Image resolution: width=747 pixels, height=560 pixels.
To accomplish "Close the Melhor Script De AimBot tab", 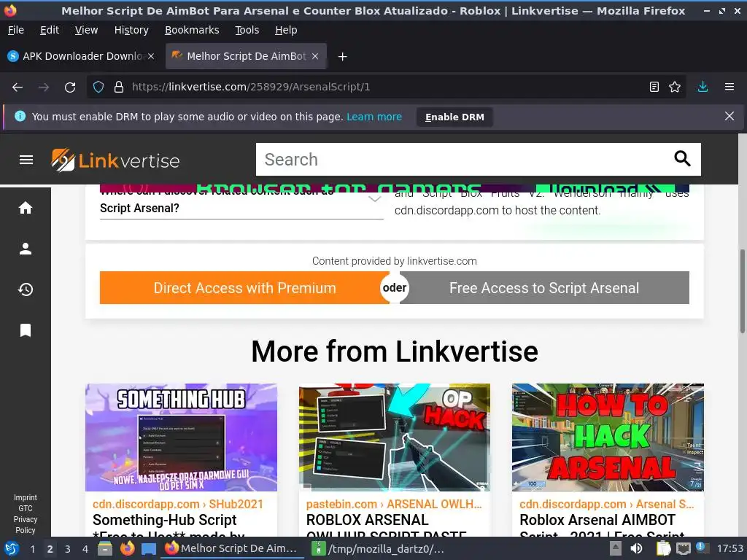I will (x=315, y=56).
